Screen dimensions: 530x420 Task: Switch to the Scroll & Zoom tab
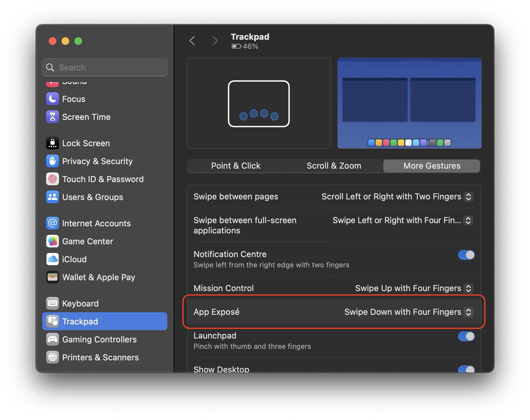334,166
